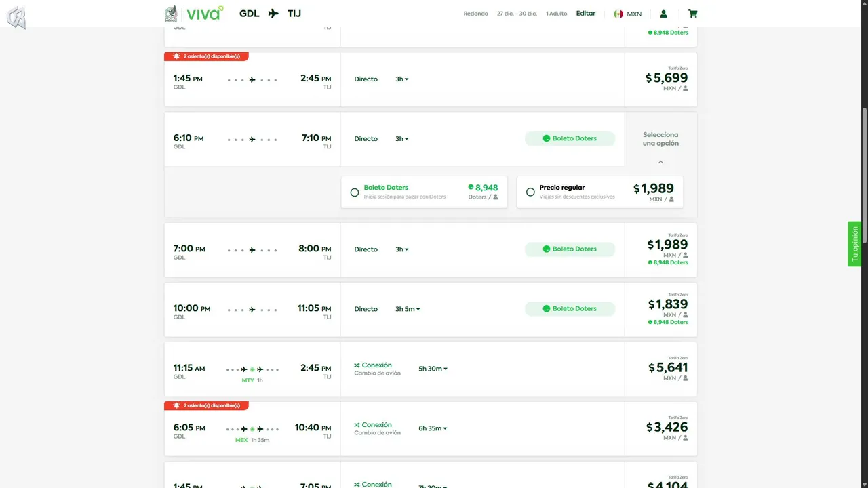Click the plane icon in the 7:00 PM flight row
Image resolution: width=868 pixels, height=488 pixels.
click(x=252, y=250)
